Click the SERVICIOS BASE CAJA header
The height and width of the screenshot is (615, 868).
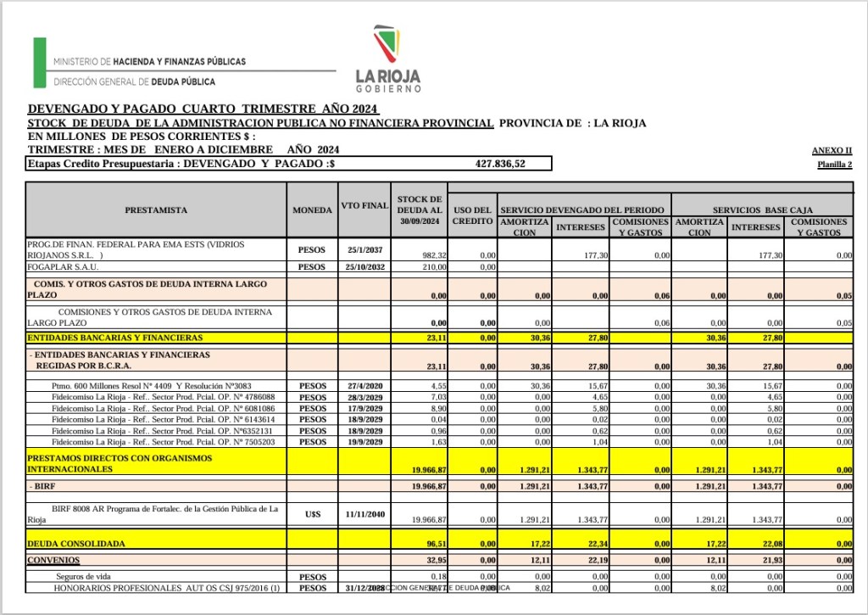click(762, 210)
